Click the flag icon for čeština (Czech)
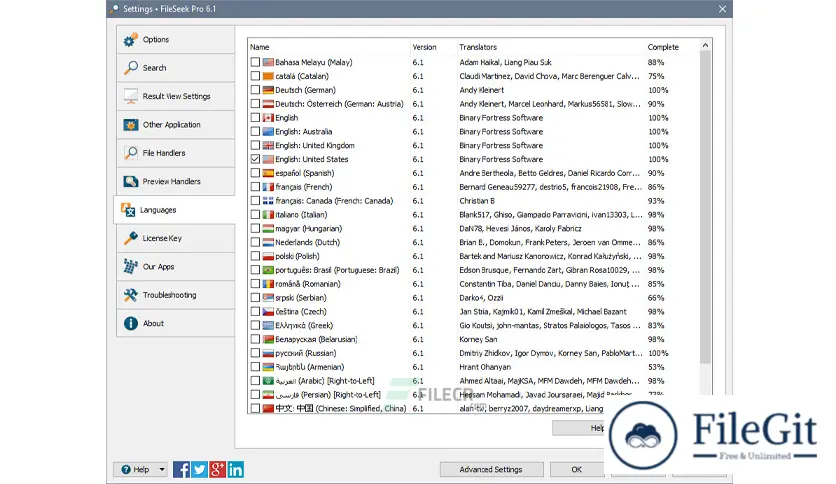This screenshot has height=484, width=836. coord(268,312)
